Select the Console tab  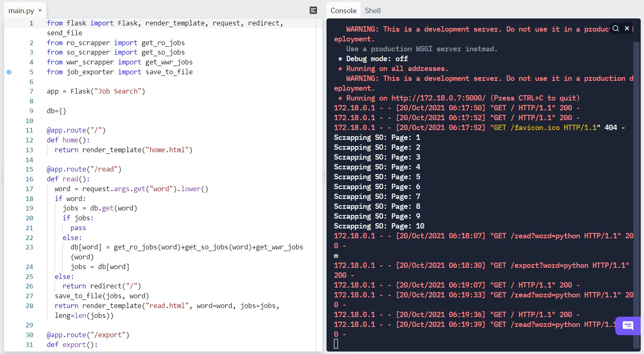click(x=343, y=11)
